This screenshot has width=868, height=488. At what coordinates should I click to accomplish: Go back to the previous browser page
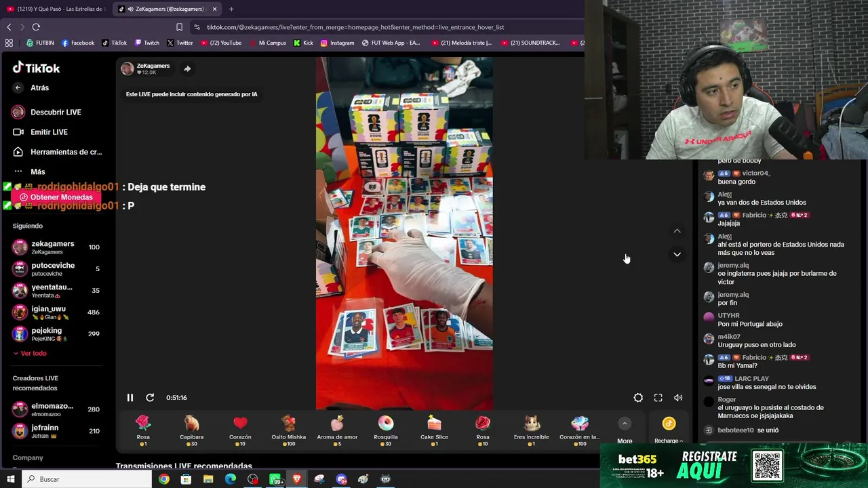point(9,27)
